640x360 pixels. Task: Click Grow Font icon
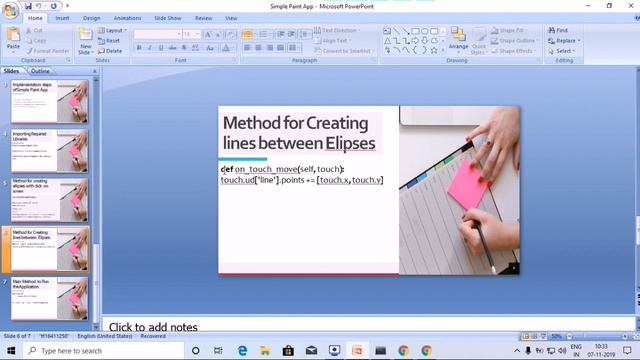(x=208, y=35)
